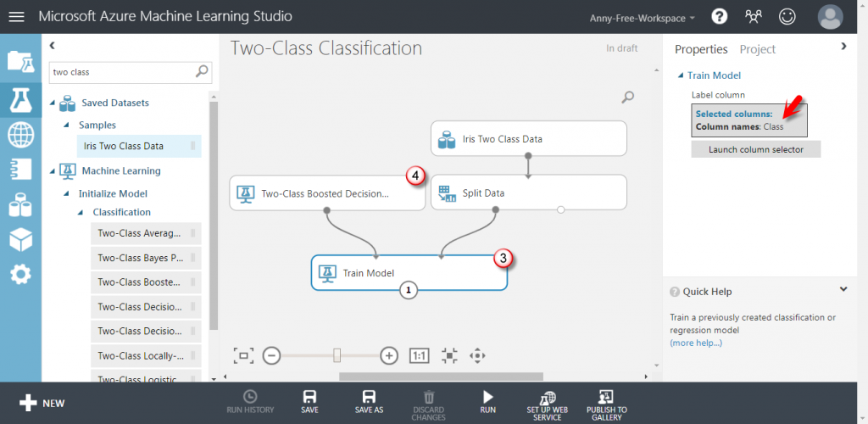Screen dimensions: 868x424
Task: Click the module list vertical scrollbar
Action: 214,216
